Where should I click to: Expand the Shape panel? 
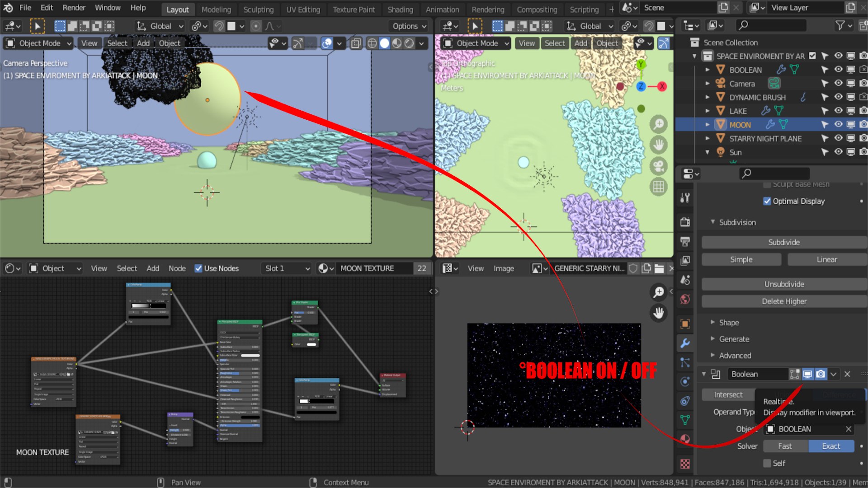pyautogui.click(x=713, y=322)
